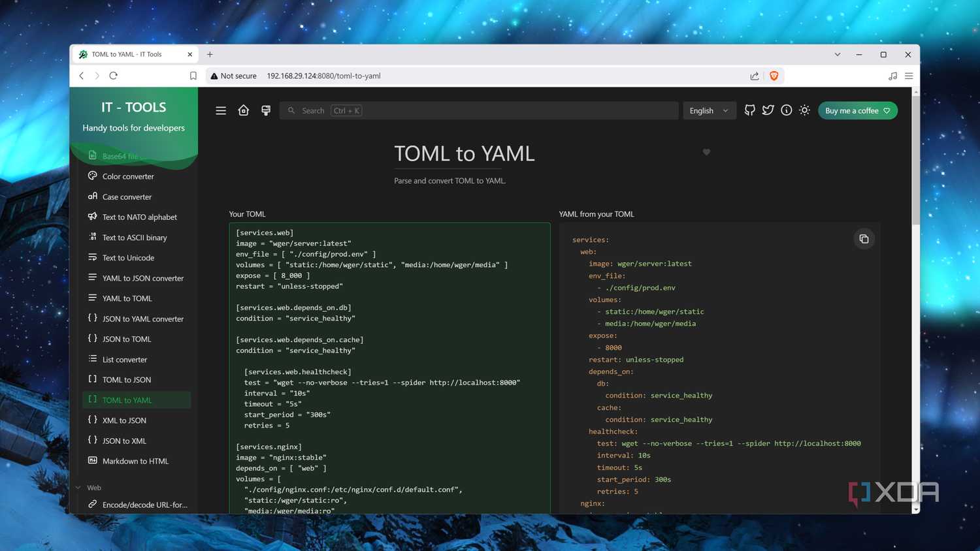Open the UI library paintbrush icon
Image resolution: width=980 pixels, height=551 pixels.
tap(266, 111)
